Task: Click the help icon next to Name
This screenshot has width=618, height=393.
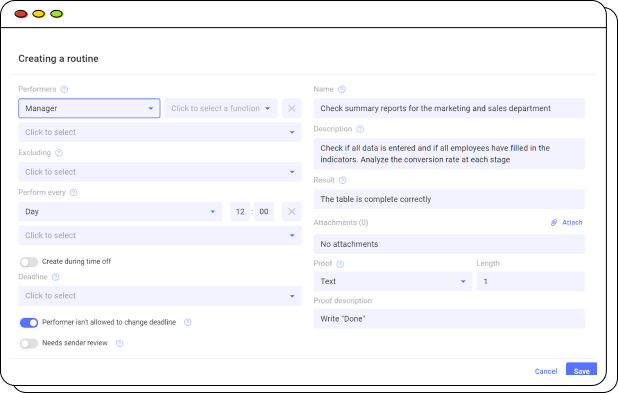Action: pos(342,89)
